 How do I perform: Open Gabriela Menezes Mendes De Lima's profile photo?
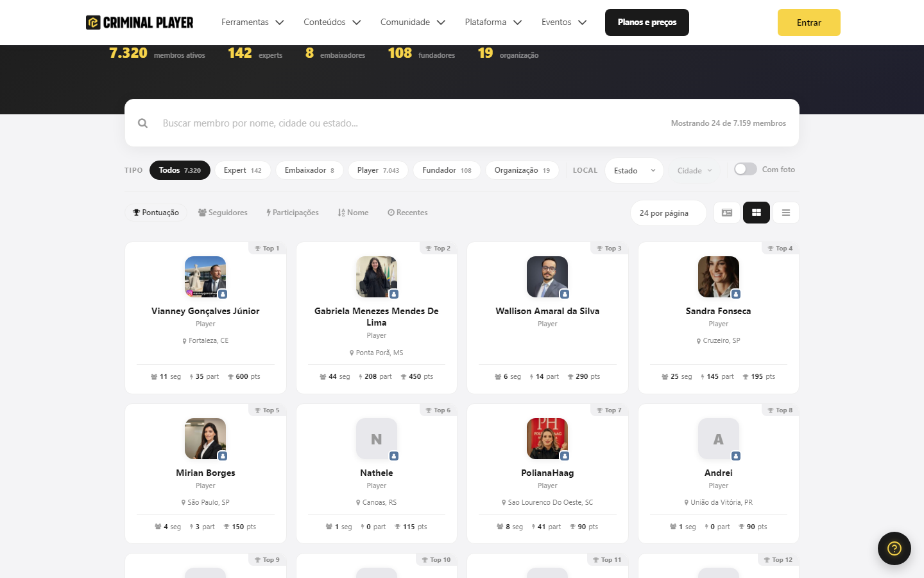[x=377, y=277]
